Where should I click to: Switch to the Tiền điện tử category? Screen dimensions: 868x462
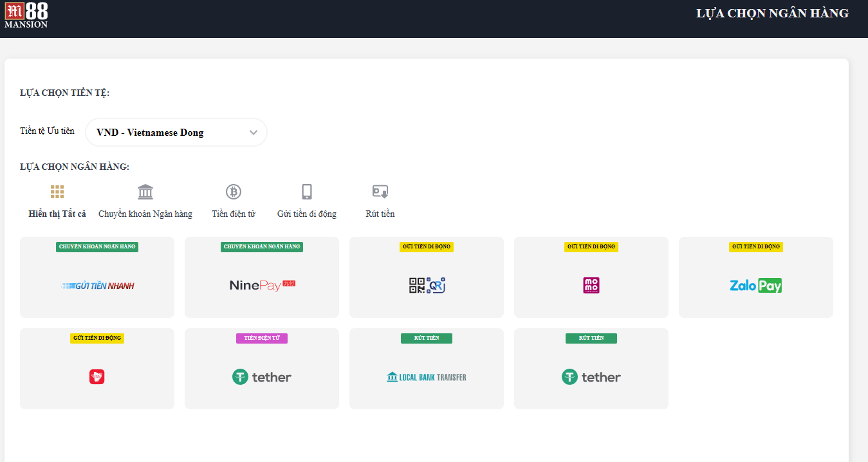[x=234, y=201]
